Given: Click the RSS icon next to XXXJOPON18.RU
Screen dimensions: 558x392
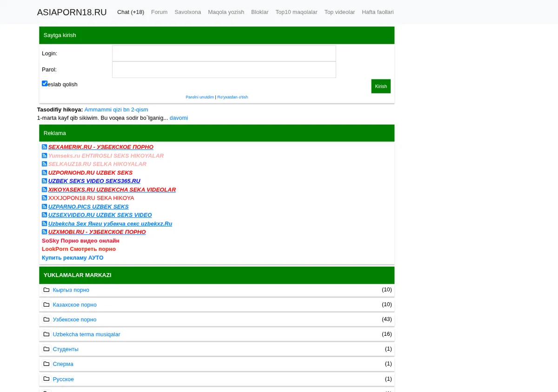Looking at the screenshot, I should coord(45,198).
